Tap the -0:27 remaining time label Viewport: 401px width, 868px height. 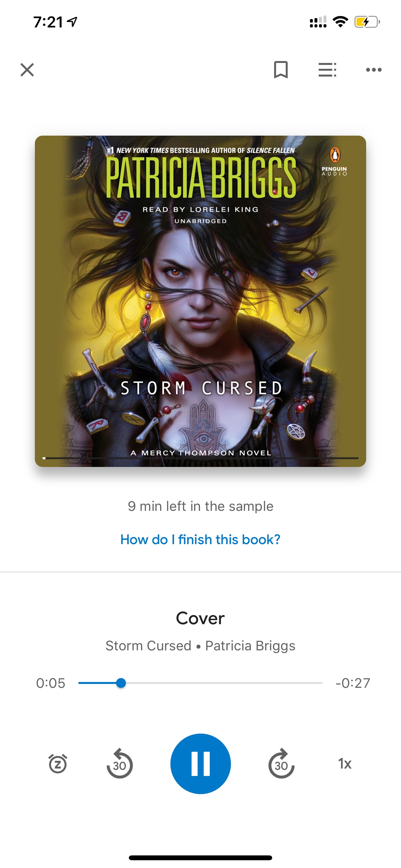pyautogui.click(x=353, y=683)
